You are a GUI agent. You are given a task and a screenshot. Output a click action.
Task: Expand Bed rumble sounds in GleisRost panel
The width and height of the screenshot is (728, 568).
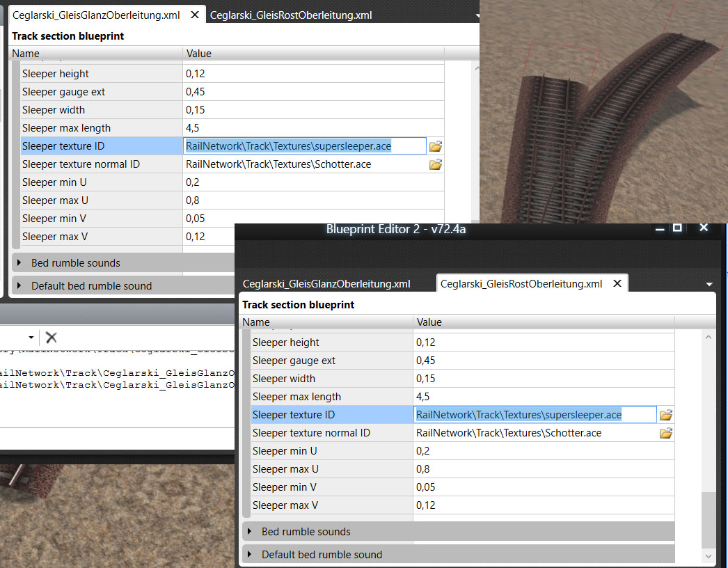[248, 532]
